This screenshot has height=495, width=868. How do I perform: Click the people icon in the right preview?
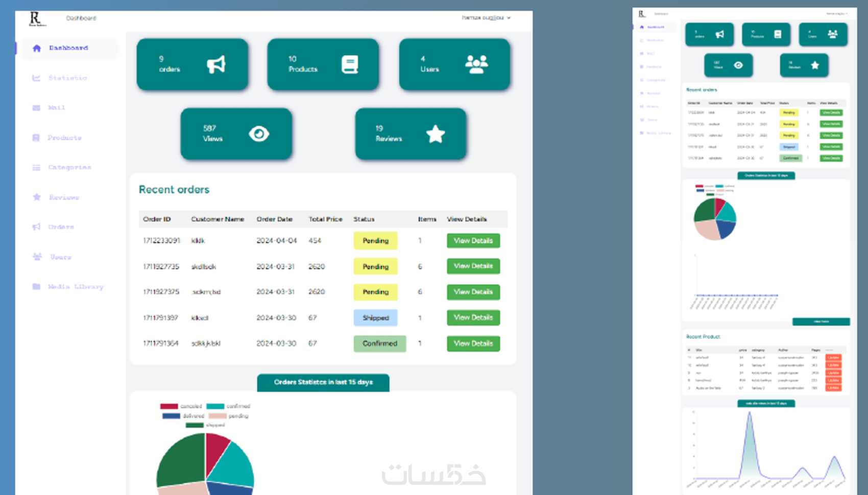pyautogui.click(x=833, y=34)
